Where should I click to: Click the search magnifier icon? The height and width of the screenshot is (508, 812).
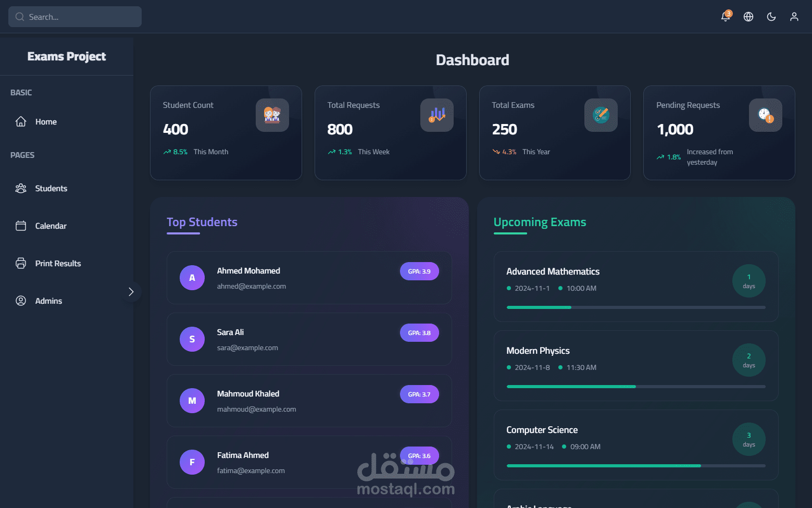pyautogui.click(x=20, y=17)
